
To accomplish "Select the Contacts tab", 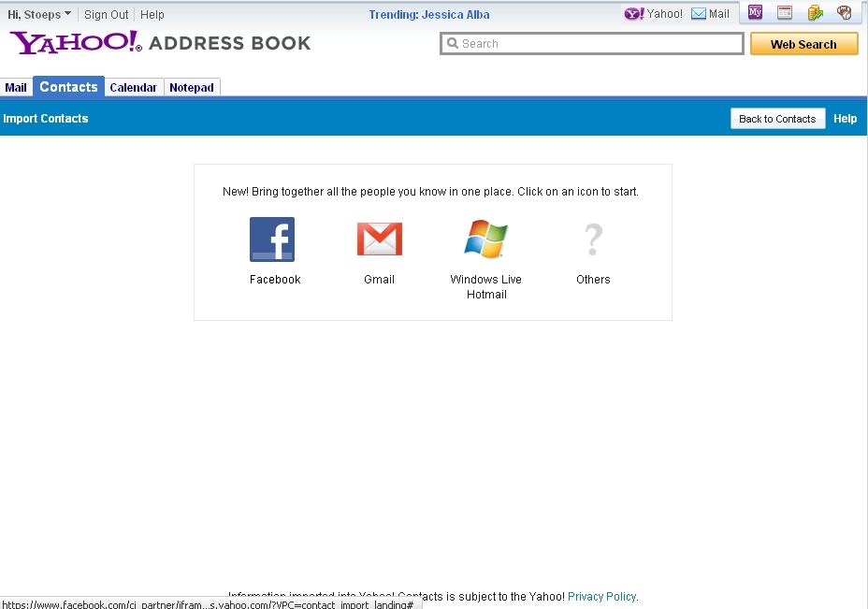I will click(x=68, y=87).
